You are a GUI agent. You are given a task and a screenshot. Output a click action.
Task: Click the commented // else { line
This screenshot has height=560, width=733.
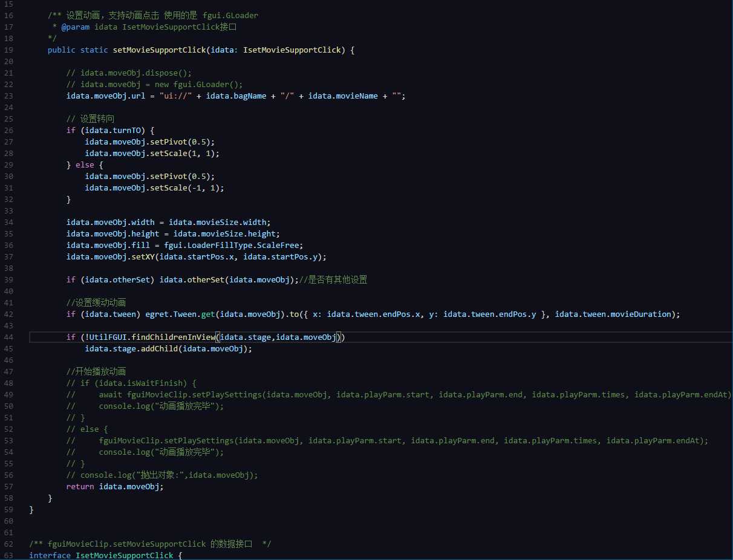click(87, 429)
